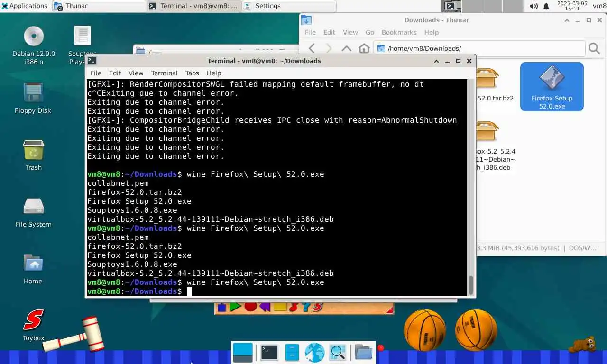Image resolution: width=607 pixels, height=364 pixels.
Task: Open the Terminal menu in Terminal
Action: click(164, 73)
